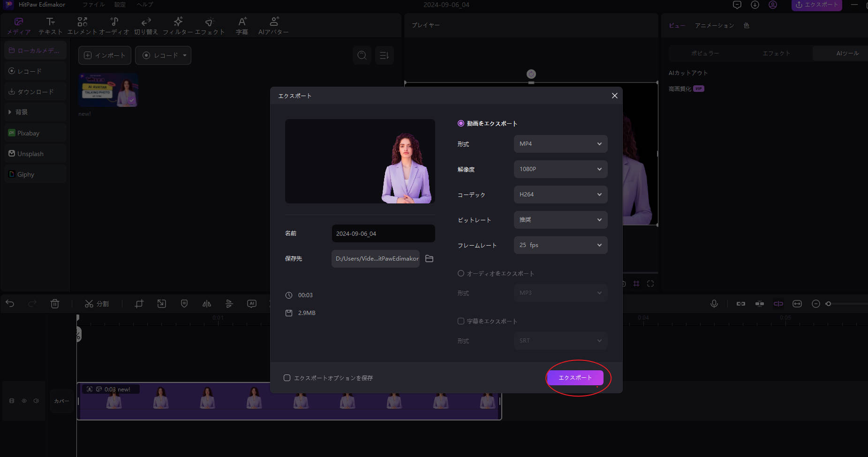
Task: Open the save folder browse icon
Action: click(429, 259)
